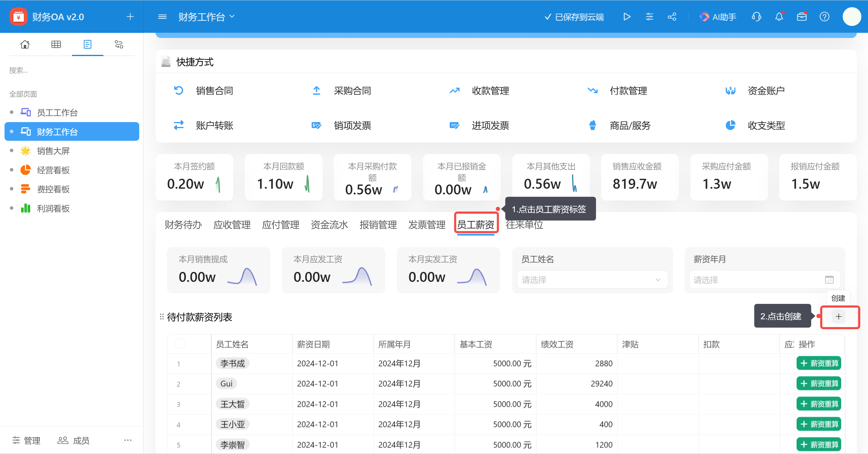This screenshot has width=868, height=454.
Task: Focus the sidebar 搜索 field
Action: [x=71, y=70]
